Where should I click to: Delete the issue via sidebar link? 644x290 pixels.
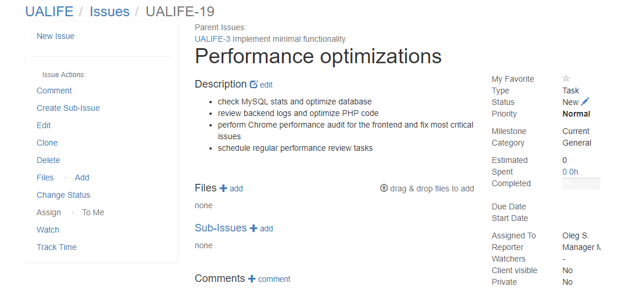[49, 160]
